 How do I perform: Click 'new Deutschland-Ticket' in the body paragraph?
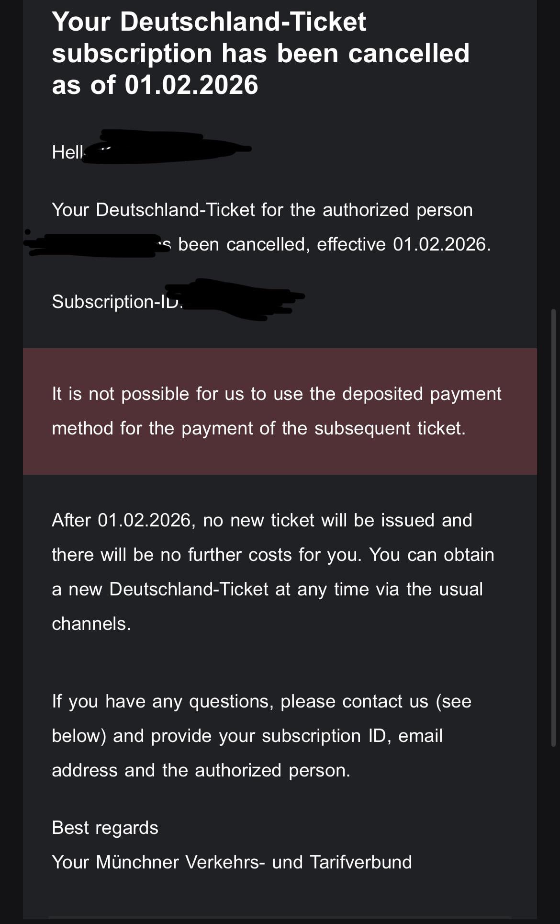pos(168,589)
